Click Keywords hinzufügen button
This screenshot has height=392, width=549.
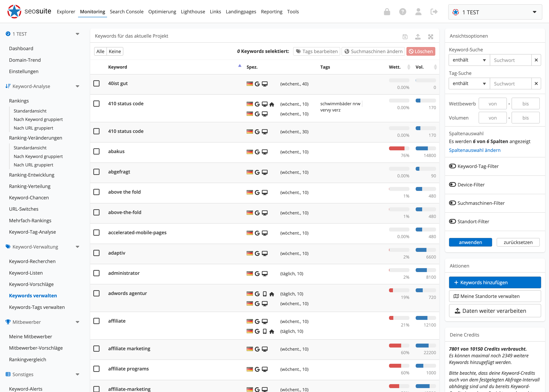(x=495, y=282)
